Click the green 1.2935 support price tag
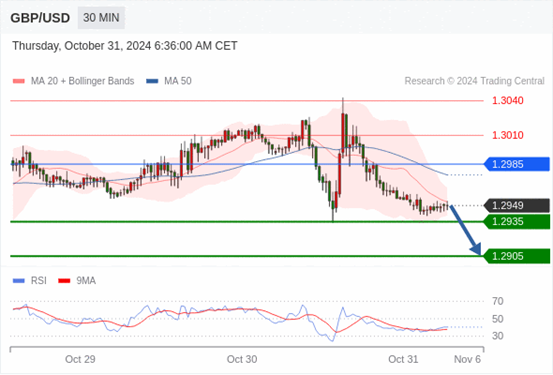Screen dimensions: 553x375 (x=517, y=222)
